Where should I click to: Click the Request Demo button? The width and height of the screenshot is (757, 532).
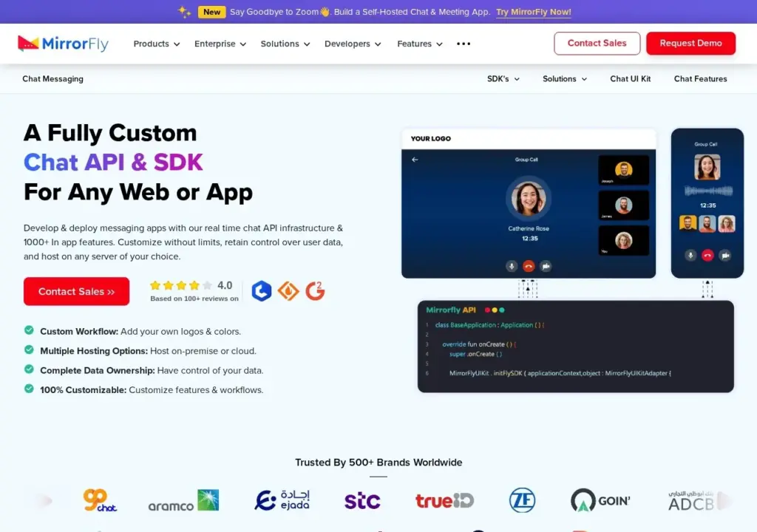(x=690, y=44)
